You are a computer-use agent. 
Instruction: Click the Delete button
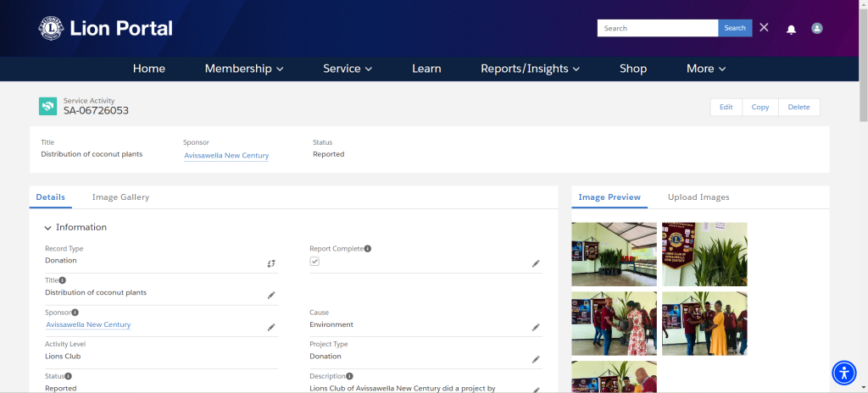pos(798,108)
